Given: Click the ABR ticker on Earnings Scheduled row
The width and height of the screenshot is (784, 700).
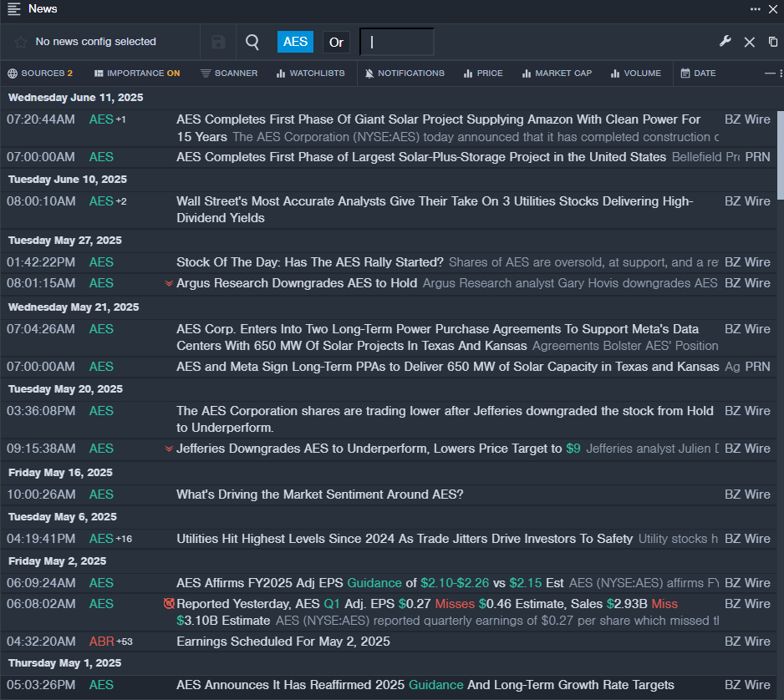Looking at the screenshot, I should (x=101, y=642).
